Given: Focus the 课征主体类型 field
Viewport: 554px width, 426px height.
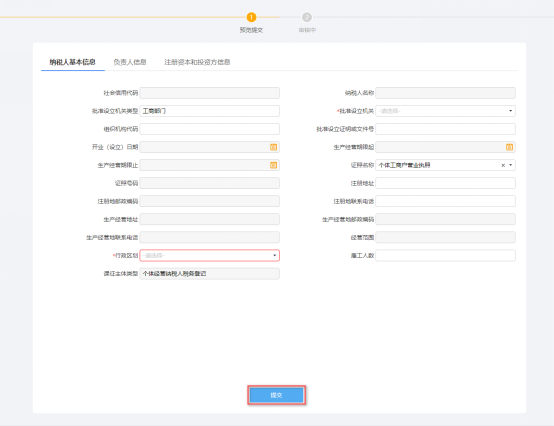Looking at the screenshot, I should [x=210, y=274].
